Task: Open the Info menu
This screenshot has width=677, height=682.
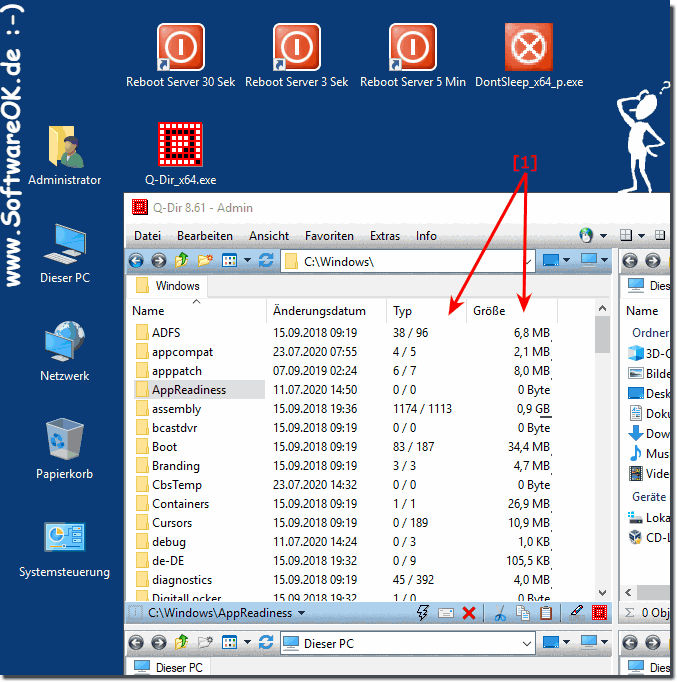Action: pos(426,236)
